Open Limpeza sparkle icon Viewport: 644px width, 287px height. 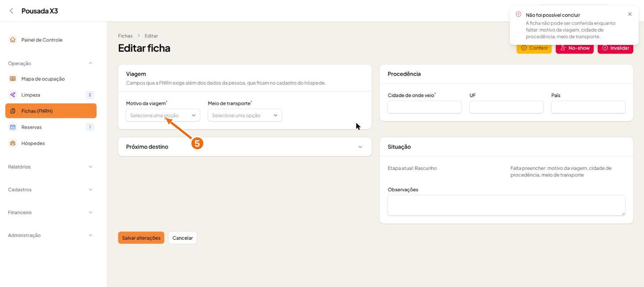[13, 95]
